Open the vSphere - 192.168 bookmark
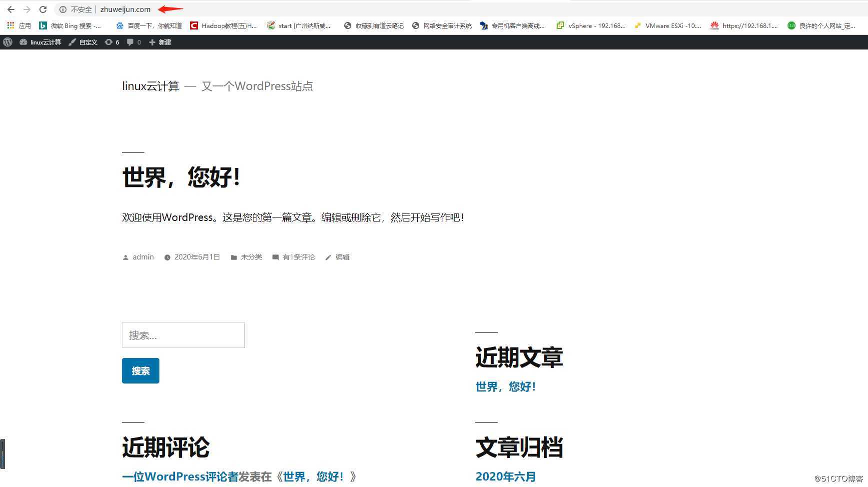 (591, 25)
